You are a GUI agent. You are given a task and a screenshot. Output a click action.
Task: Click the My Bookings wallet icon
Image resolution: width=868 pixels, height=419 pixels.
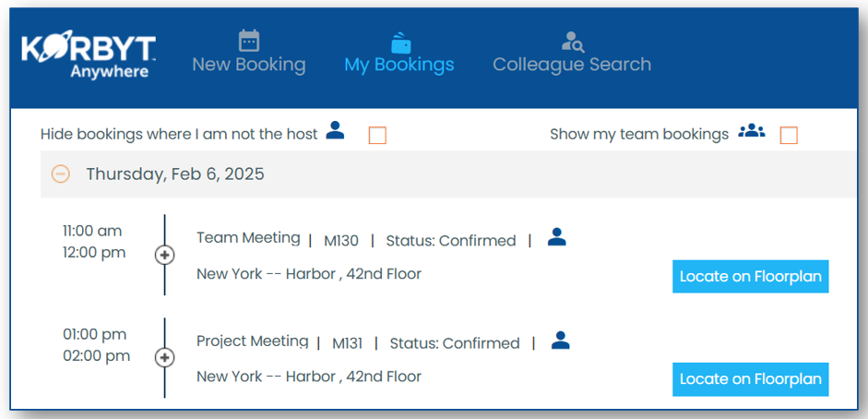(x=400, y=42)
